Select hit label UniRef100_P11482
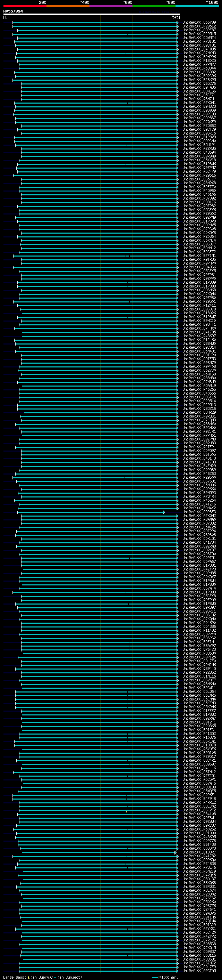Image resolution: width=222 pixels, height=980 pixels. 199,631
